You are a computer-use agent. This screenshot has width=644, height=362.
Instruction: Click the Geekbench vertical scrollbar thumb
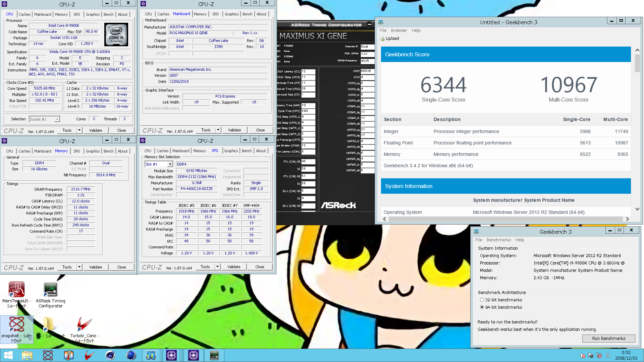(x=637, y=63)
